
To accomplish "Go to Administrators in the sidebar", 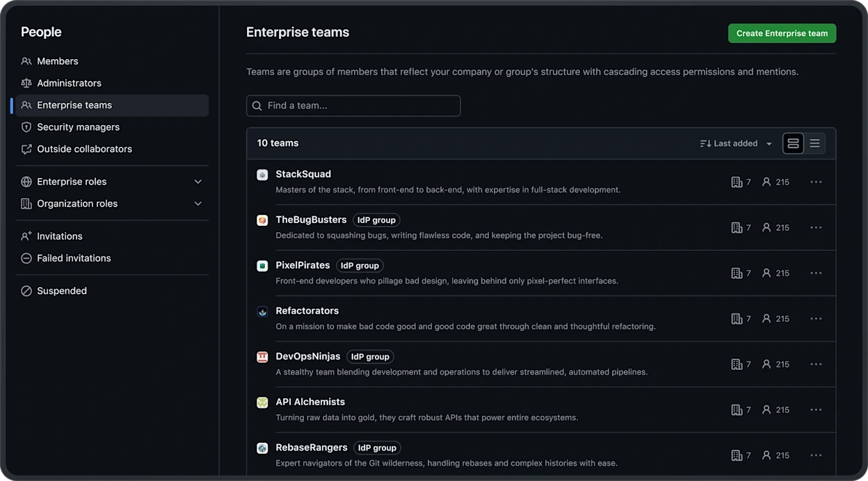I will tap(112, 83).
